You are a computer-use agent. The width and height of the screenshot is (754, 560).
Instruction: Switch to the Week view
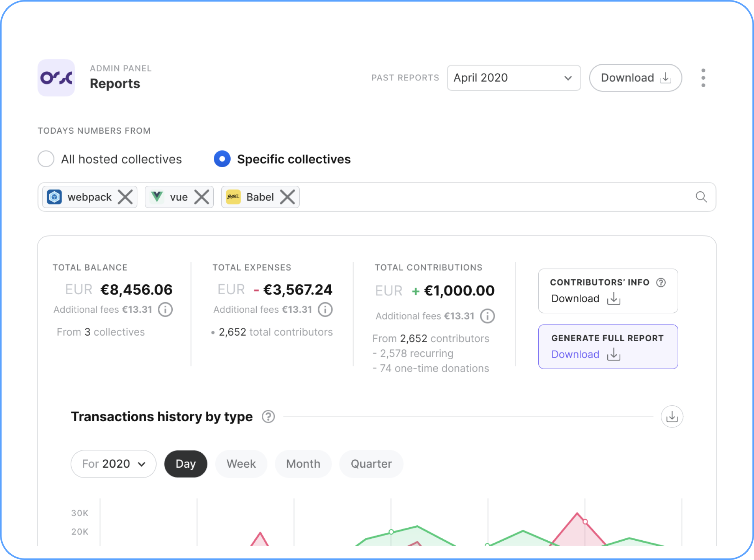241,464
